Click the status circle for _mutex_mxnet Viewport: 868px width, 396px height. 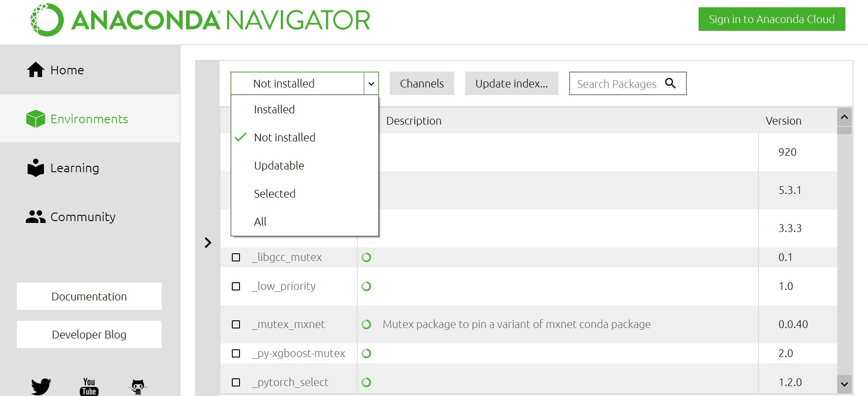click(366, 324)
